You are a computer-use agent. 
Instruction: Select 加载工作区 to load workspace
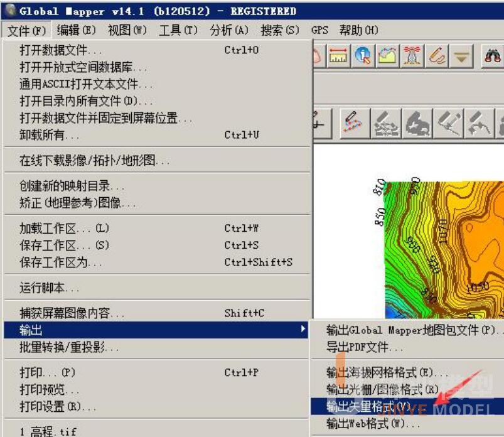pos(157,229)
